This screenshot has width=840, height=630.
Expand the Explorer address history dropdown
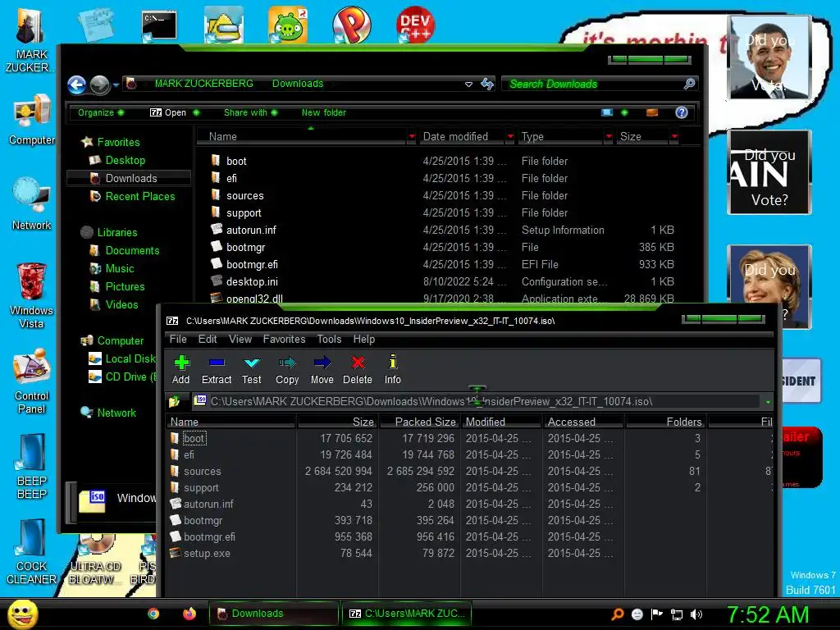[x=468, y=84]
